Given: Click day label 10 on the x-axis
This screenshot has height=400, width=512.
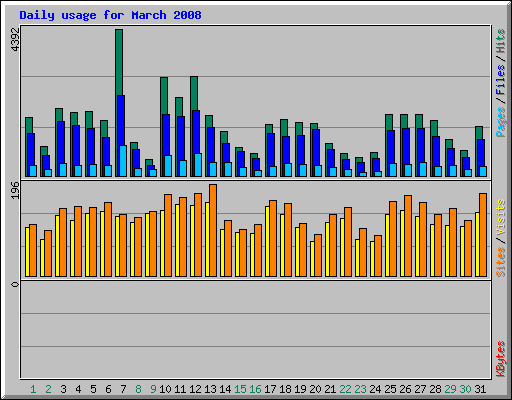Looking at the screenshot, I should click(165, 389).
